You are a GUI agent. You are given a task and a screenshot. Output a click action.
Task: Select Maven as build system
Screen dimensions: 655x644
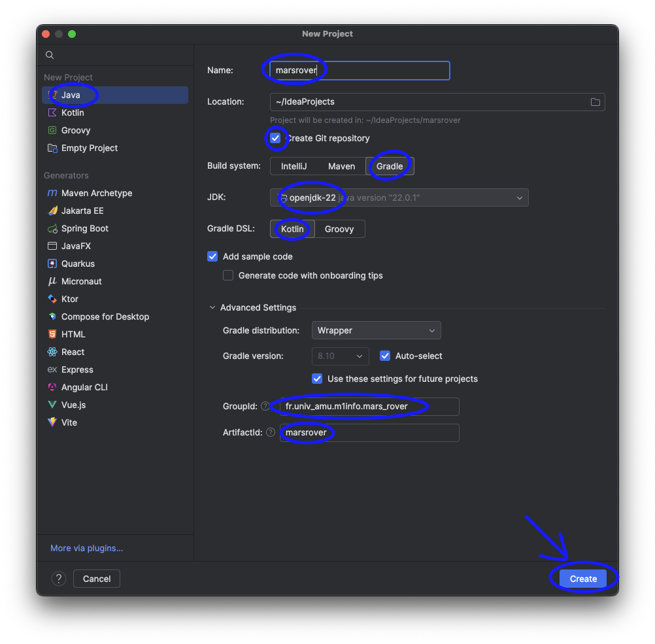[341, 167]
